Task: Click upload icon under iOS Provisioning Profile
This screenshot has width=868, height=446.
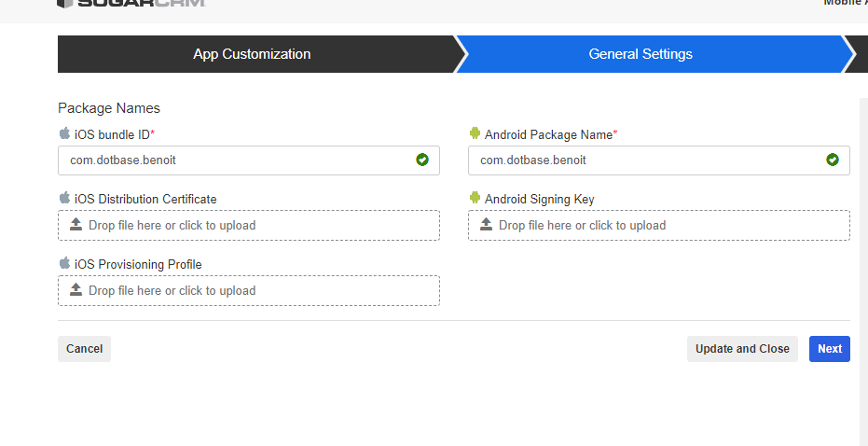Action: pyautogui.click(x=76, y=290)
